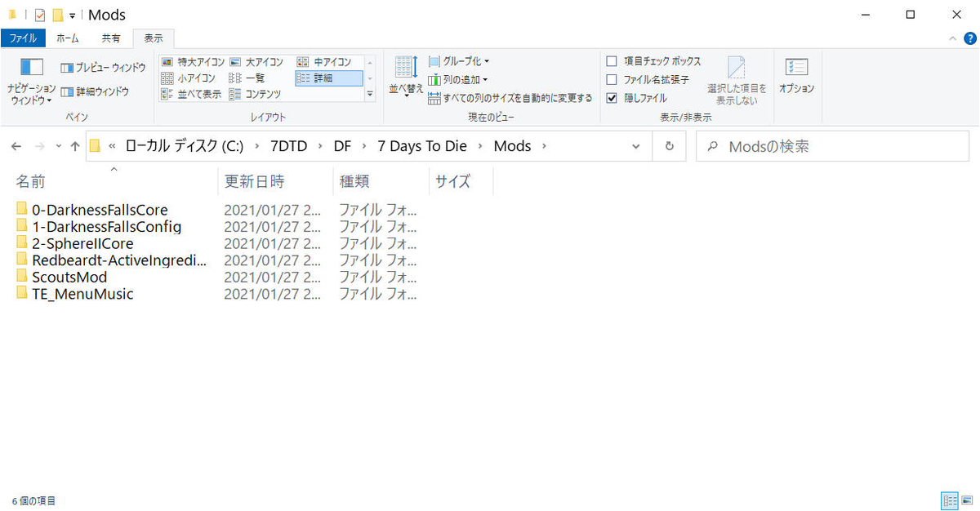The width and height of the screenshot is (980, 511).
Task: Select 特大アイコン layout
Action: click(x=191, y=62)
